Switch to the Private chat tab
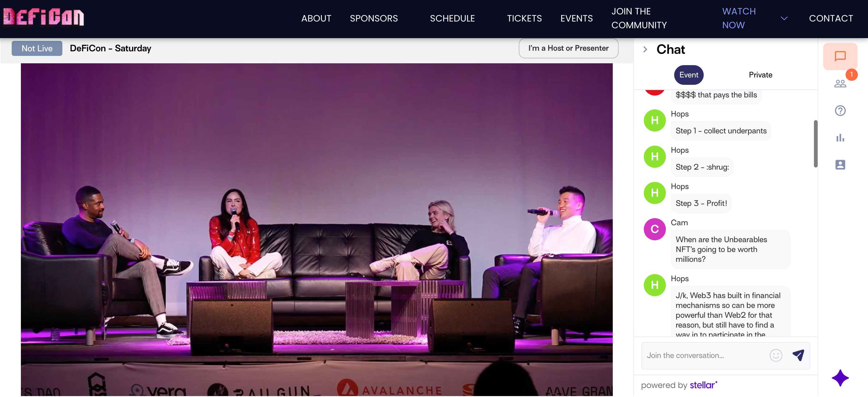 [x=760, y=75]
